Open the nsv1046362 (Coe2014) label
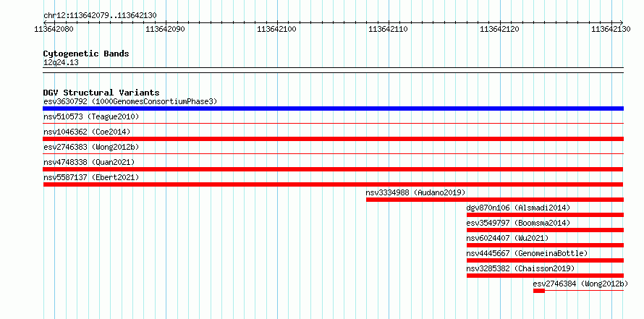644x319 pixels. coord(87,132)
